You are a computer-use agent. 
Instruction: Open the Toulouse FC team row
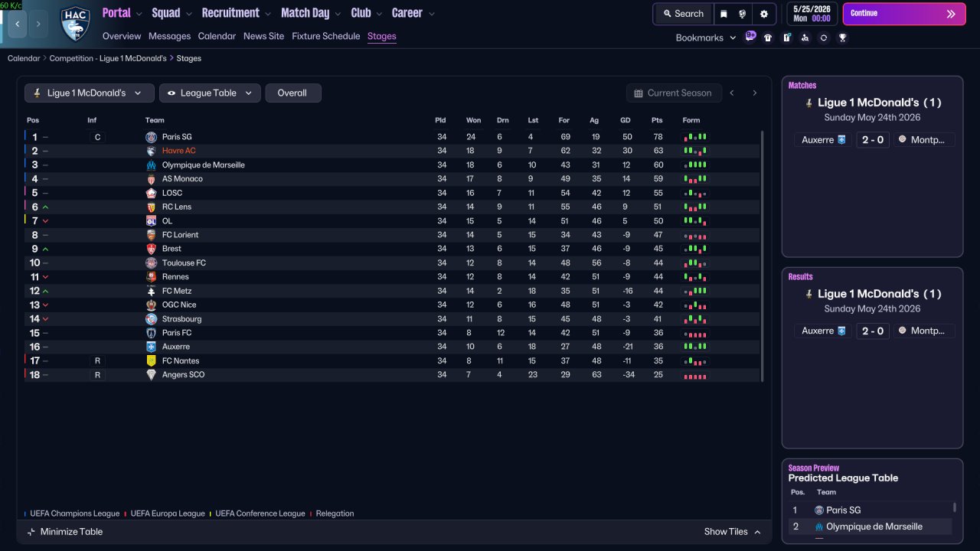(392, 262)
